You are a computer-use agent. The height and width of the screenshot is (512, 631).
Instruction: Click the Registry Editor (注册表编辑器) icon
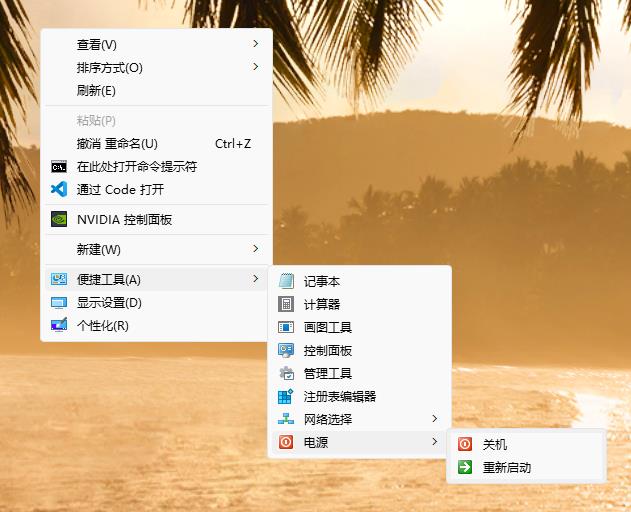pyautogui.click(x=286, y=396)
